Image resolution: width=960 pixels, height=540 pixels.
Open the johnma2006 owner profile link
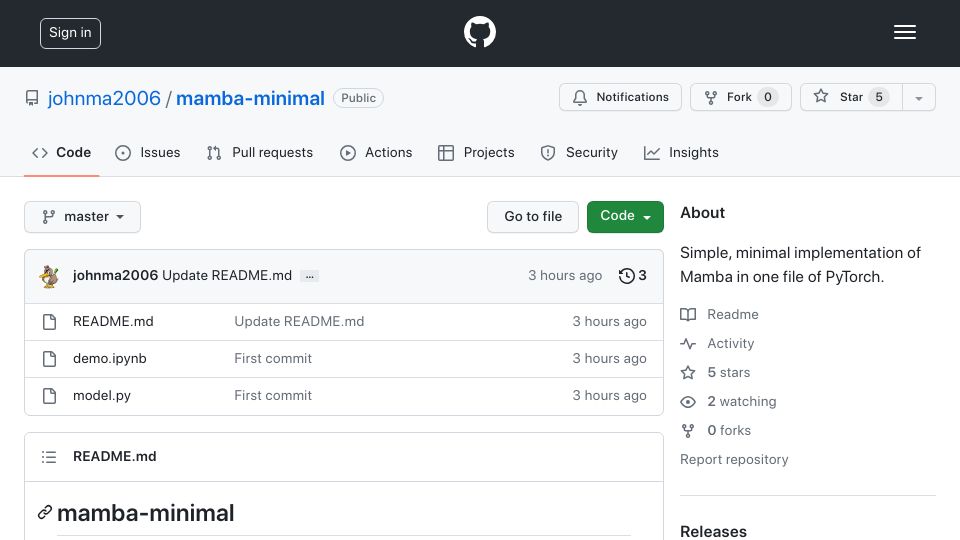coord(104,98)
